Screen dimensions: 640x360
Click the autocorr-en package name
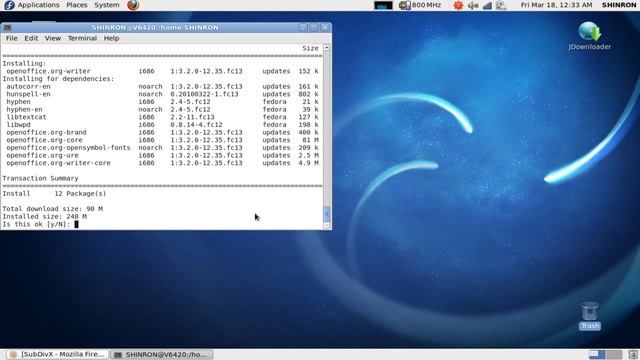[x=28, y=87]
